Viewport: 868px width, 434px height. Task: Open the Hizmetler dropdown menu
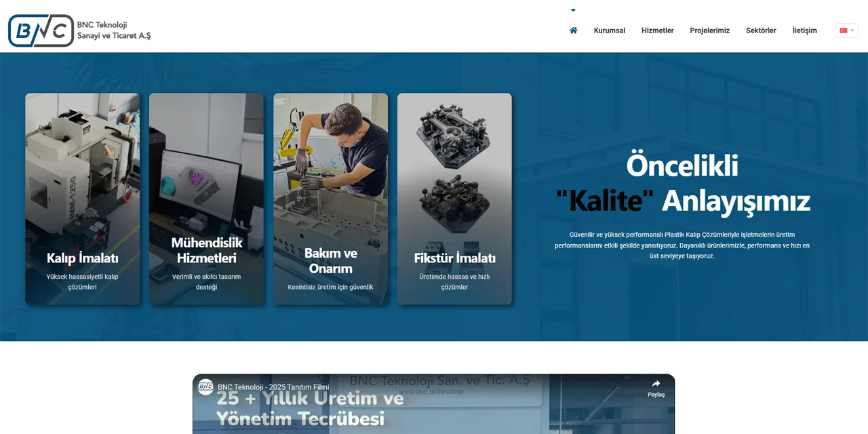pos(657,30)
